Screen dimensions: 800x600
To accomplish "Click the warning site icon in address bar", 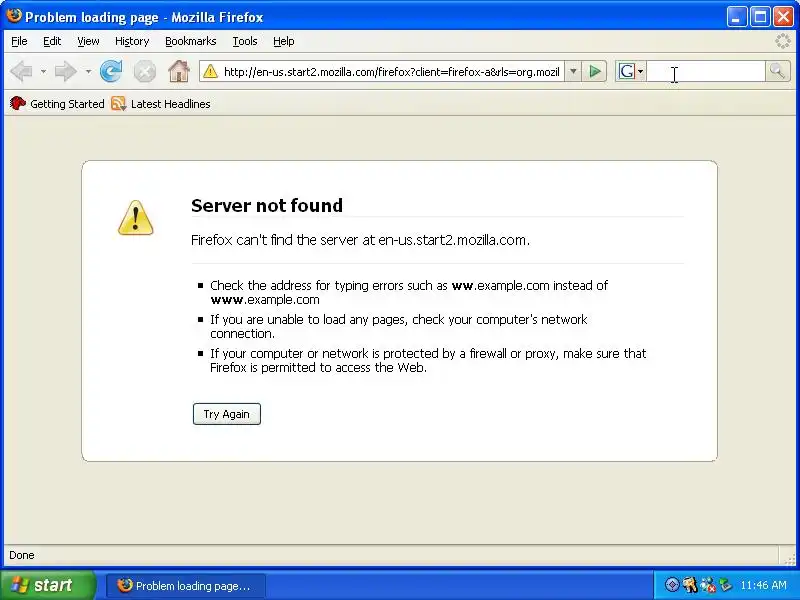I will (210, 72).
